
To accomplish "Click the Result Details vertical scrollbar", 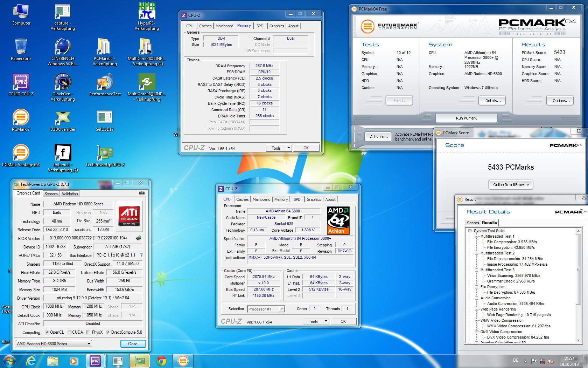I will [x=579, y=285].
